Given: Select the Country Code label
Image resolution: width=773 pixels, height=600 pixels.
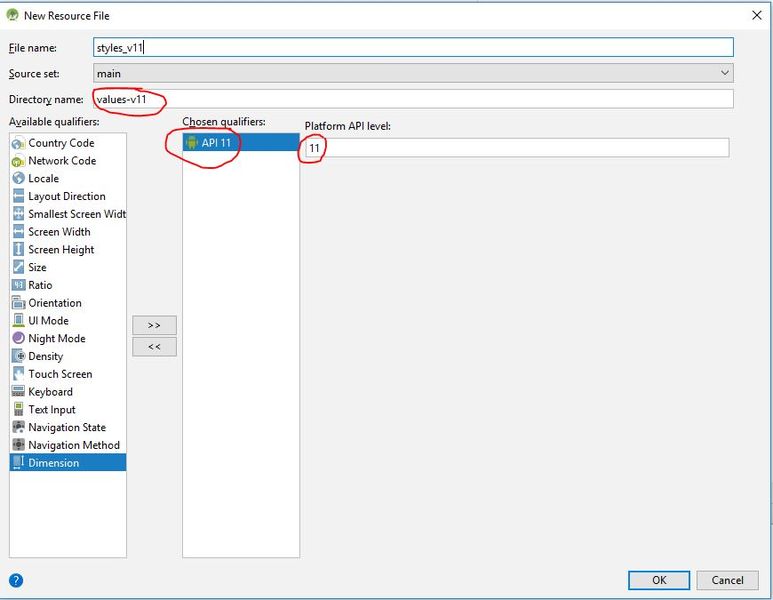Looking at the screenshot, I should tap(61, 143).
